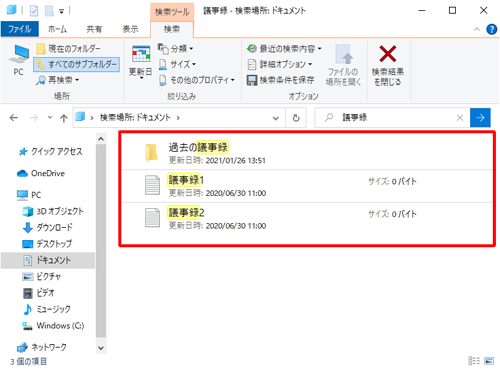This screenshot has width=500, height=370.
Task: Select the 検索 ribbon tab
Action: pyautogui.click(x=172, y=29)
